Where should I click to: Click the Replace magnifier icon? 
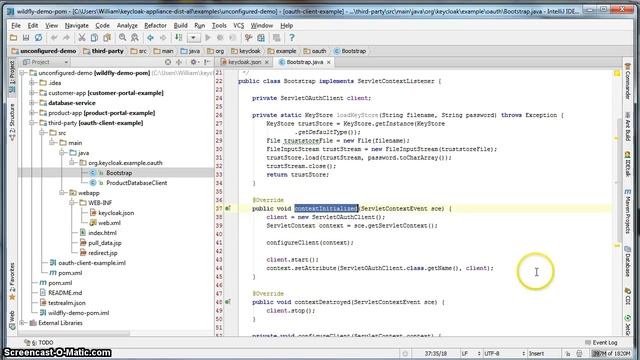coord(135,38)
